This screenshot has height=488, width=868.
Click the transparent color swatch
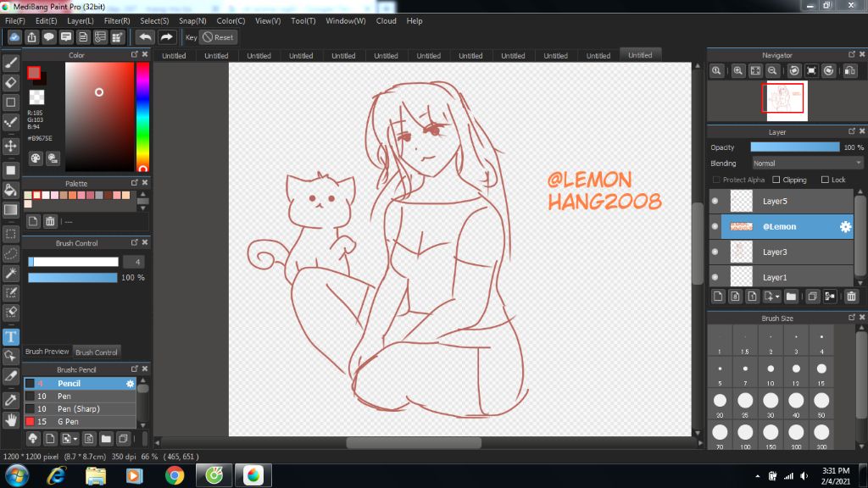pos(36,97)
